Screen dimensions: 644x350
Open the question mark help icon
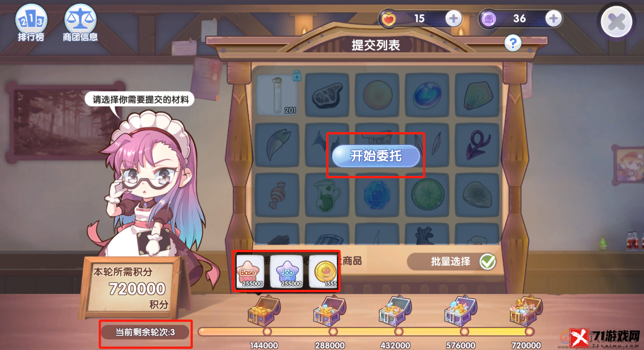coord(513,43)
